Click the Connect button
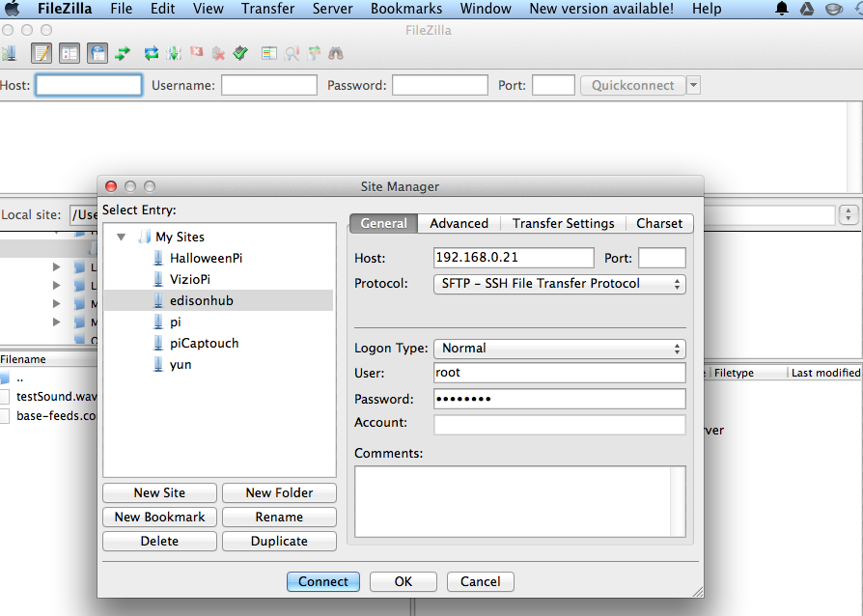The image size is (863, 616). click(x=323, y=582)
